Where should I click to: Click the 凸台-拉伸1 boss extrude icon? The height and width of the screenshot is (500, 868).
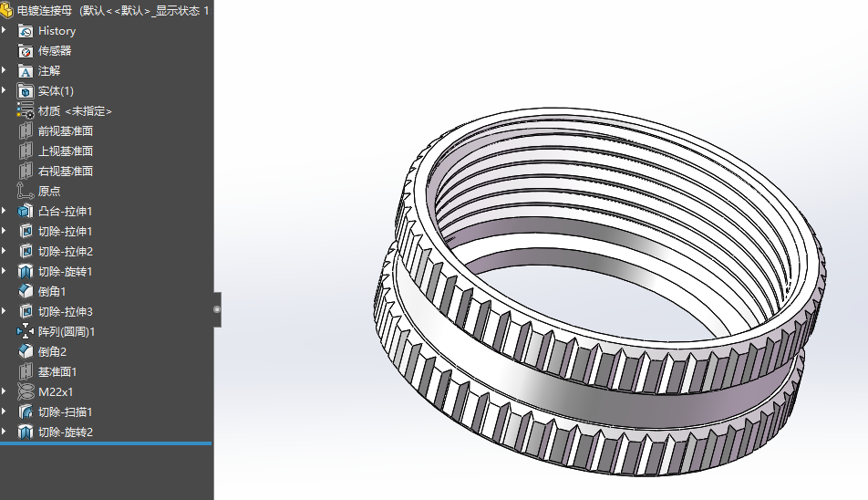[x=26, y=211]
